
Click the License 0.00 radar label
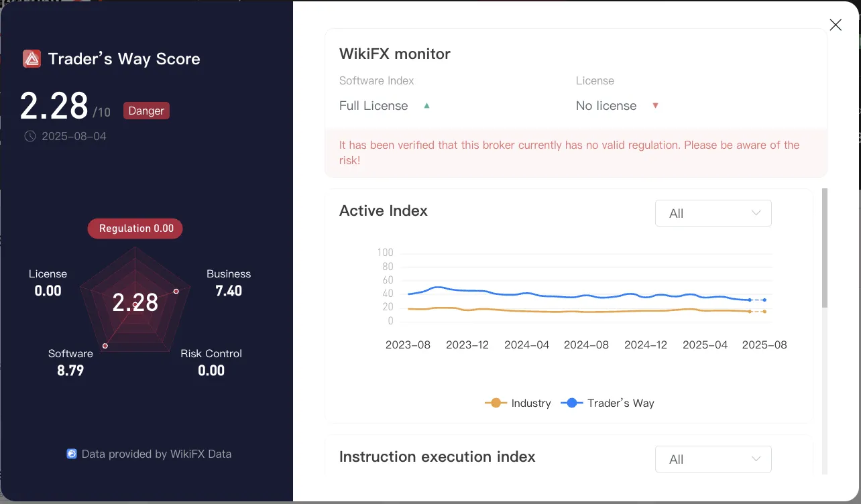pyautogui.click(x=48, y=283)
